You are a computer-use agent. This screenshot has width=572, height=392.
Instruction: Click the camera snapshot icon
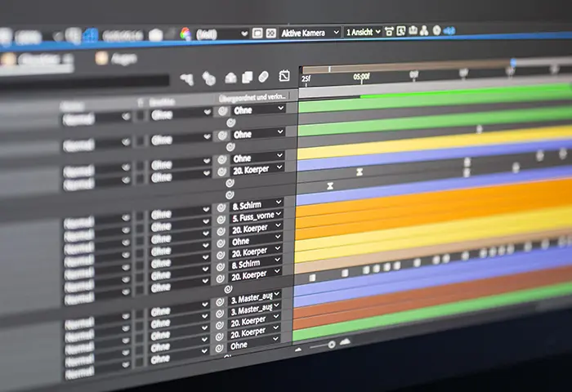(x=156, y=35)
